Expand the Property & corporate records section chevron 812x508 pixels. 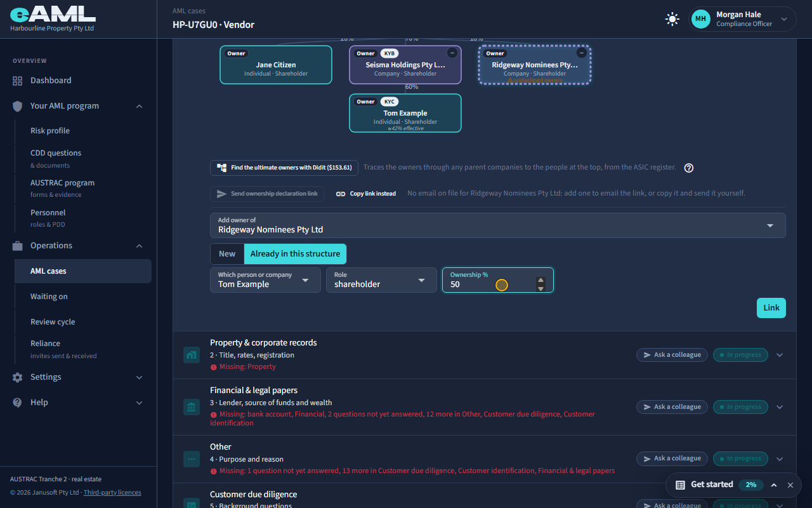(780, 355)
